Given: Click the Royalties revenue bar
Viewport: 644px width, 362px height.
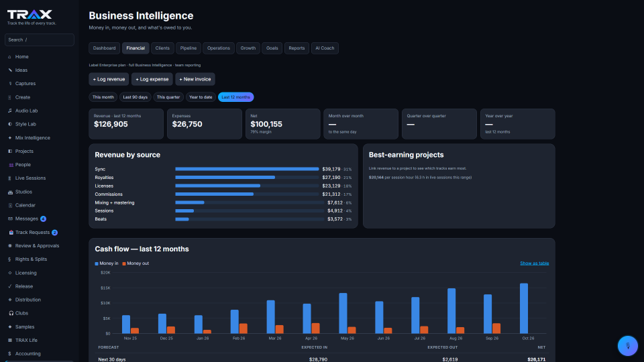Looking at the screenshot, I should 225,178.
